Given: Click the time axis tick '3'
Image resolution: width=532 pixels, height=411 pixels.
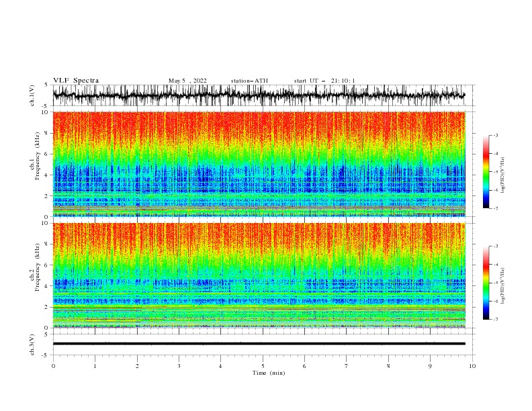Looking at the screenshot, I should click(179, 366).
